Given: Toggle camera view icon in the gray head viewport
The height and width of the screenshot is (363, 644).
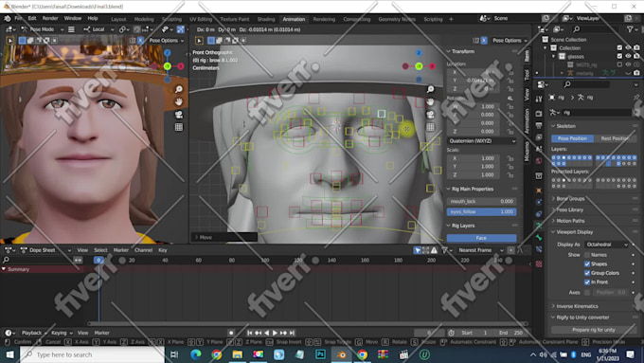Looking at the screenshot, I should [430, 115].
